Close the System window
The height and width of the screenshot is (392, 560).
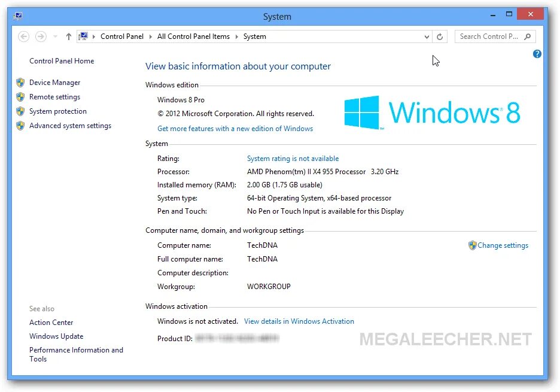(530, 14)
